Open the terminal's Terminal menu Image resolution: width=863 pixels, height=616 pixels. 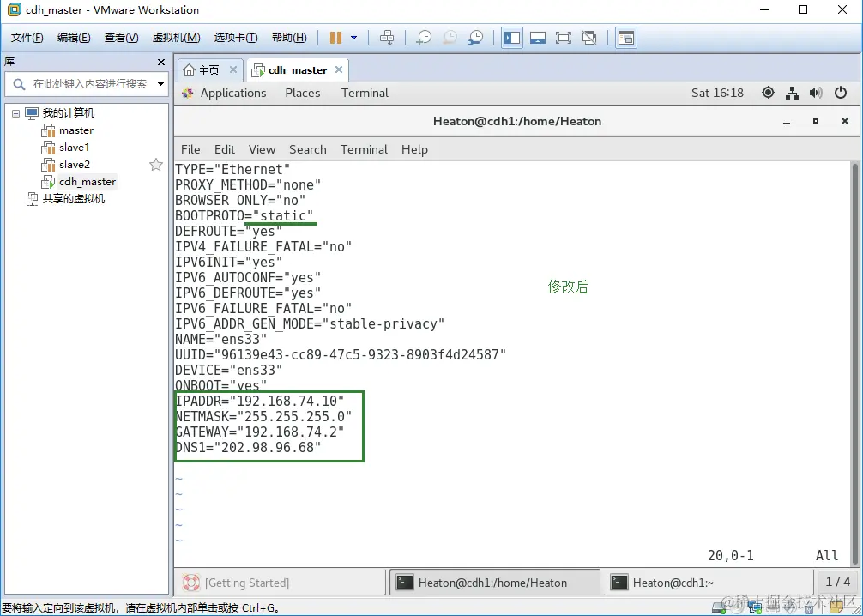point(364,150)
